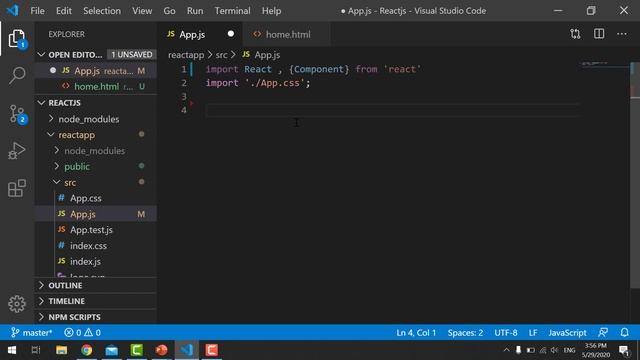This screenshot has width=640, height=360.
Task: Open Source Control view with badge 2
Action: pyautogui.click(x=17, y=114)
